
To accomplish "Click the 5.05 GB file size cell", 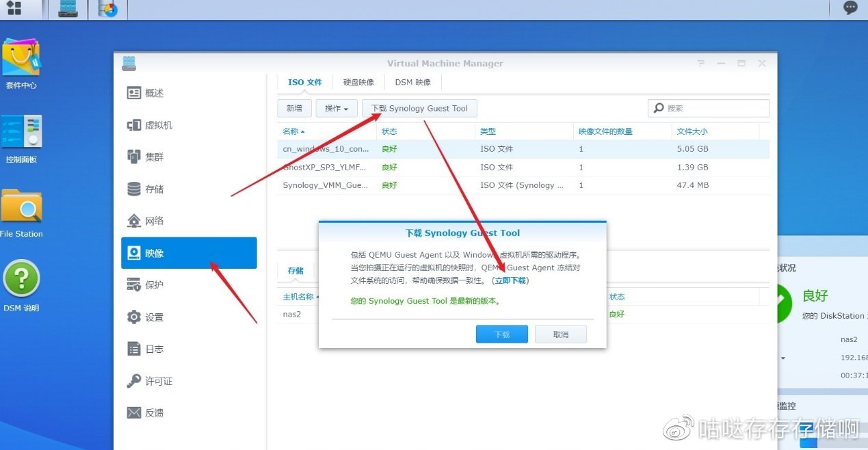I will click(x=692, y=149).
